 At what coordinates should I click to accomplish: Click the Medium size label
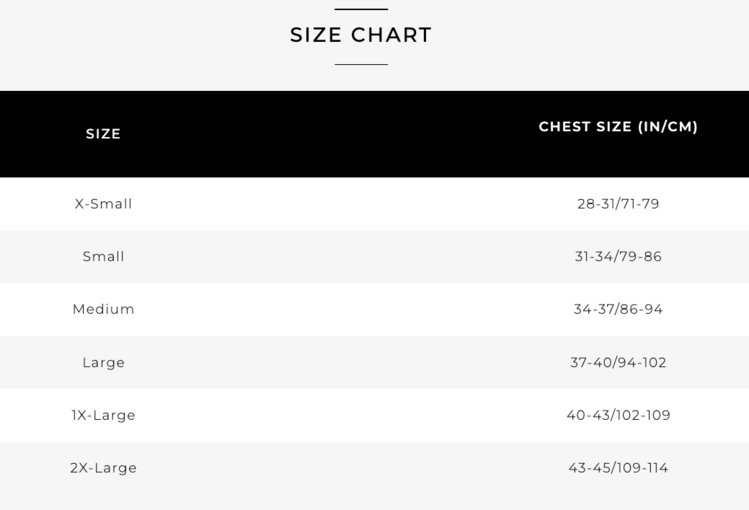point(103,310)
